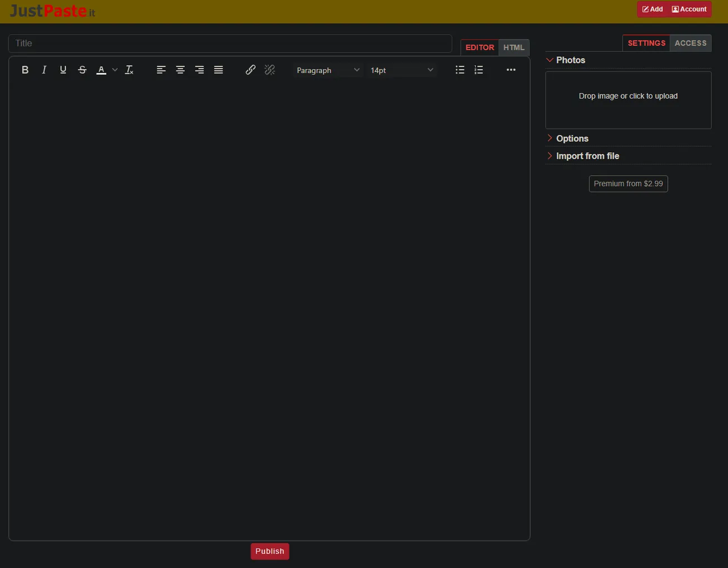
Task: Switch to the HTML tab
Action: coord(514,47)
